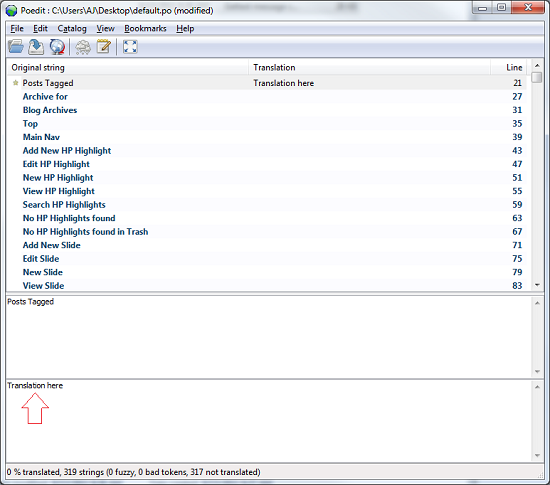The height and width of the screenshot is (485, 550).
Task: Click the string list scroll down arrow
Action: pos(537,285)
